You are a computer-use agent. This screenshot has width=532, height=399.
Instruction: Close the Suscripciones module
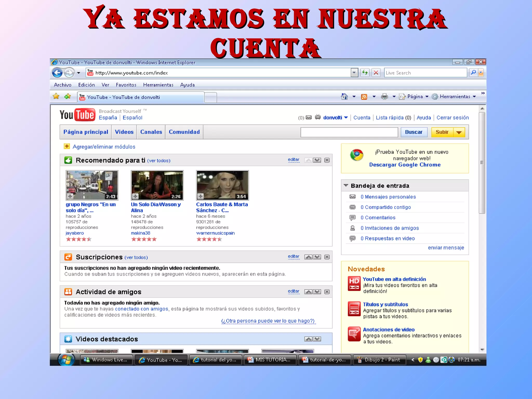click(x=327, y=257)
